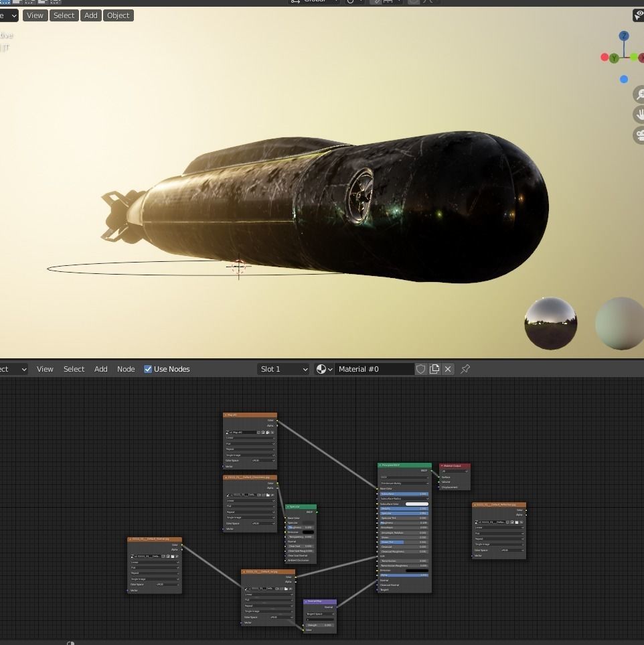Viewport: 644px width, 645px height.
Task: Click the zoom magnifier viewport icon
Action: point(639,94)
